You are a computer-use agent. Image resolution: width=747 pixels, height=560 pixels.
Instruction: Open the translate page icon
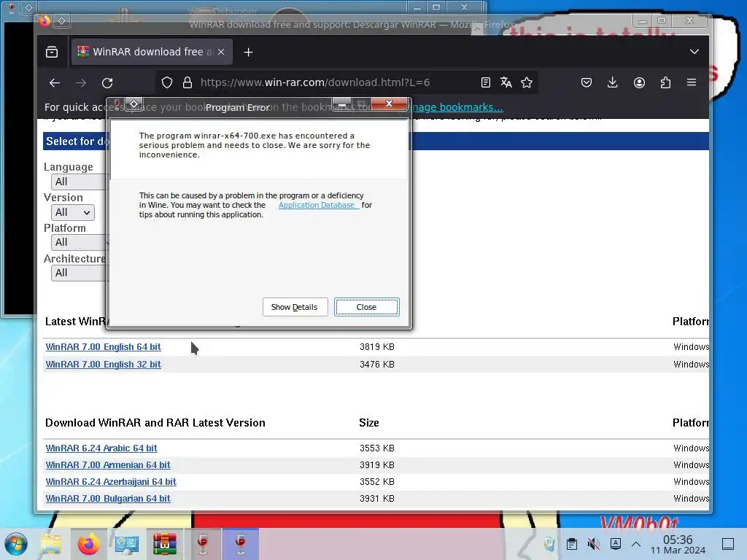click(506, 83)
